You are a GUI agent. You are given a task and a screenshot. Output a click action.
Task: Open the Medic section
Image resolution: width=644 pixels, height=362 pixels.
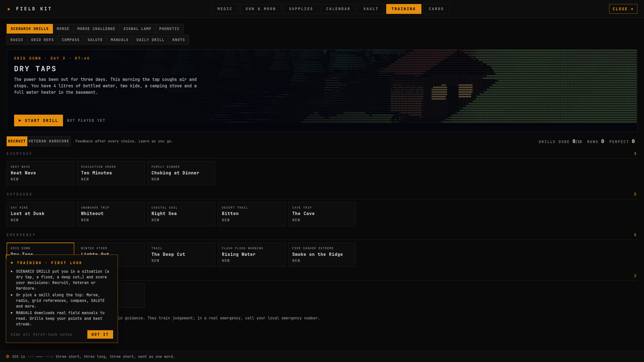pyautogui.click(x=225, y=9)
